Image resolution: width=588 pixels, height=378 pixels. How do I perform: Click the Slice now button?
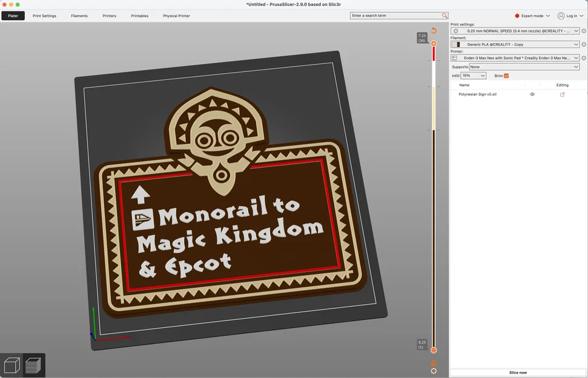[518, 373]
